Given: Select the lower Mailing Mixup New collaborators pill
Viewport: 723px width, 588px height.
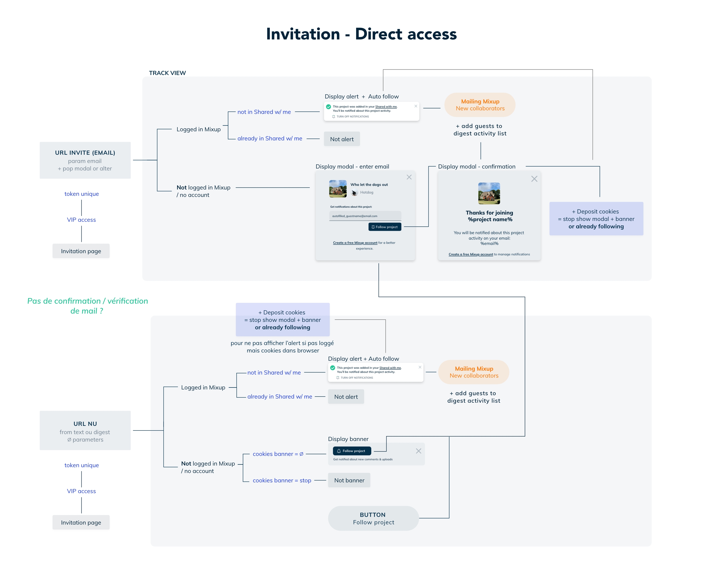Looking at the screenshot, I should click(x=474, y=372).
